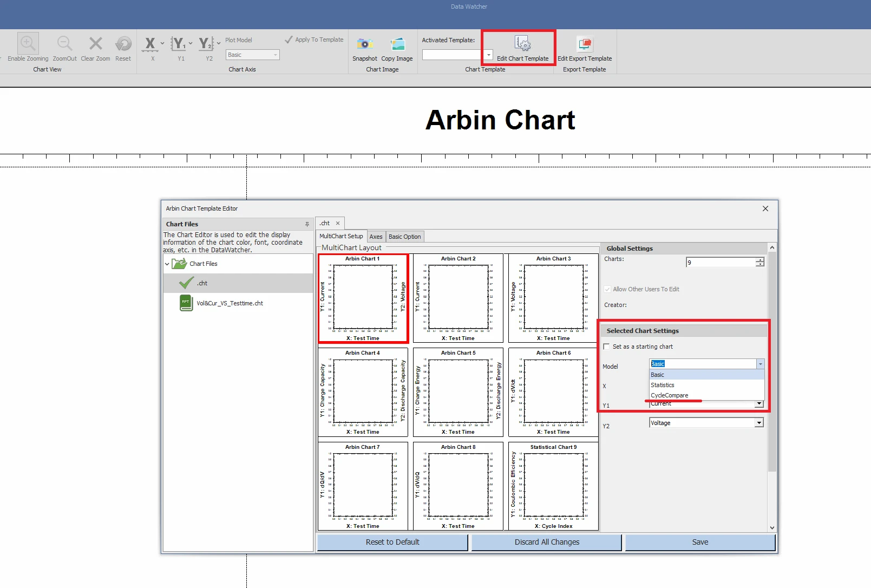Expand the Y1 axis dropdown arrow
Image resolution: width=871 pixels, height=588 pixels.
coord(191,43)
